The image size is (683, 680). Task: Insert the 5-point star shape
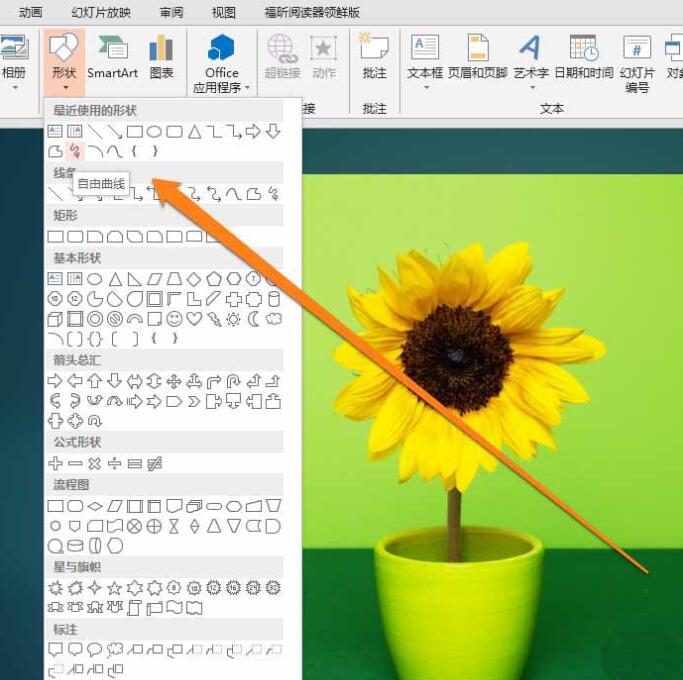point(114,587)
